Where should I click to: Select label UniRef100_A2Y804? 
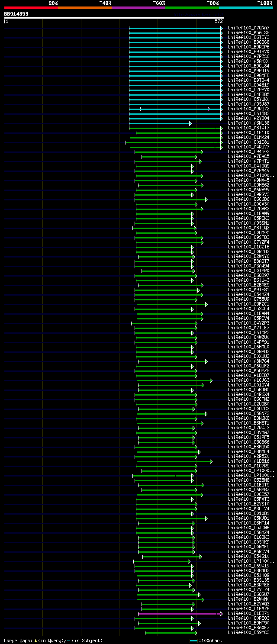pos(248,119)
